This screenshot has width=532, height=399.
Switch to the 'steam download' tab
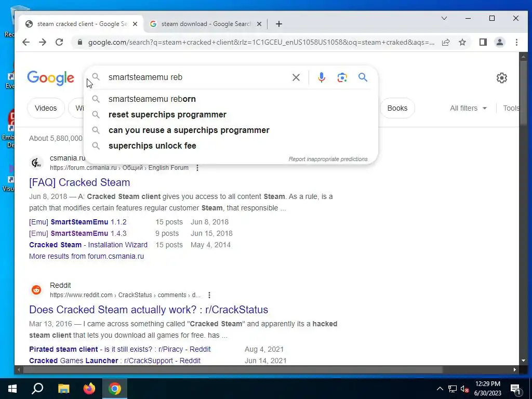click(x=205, y=24)
